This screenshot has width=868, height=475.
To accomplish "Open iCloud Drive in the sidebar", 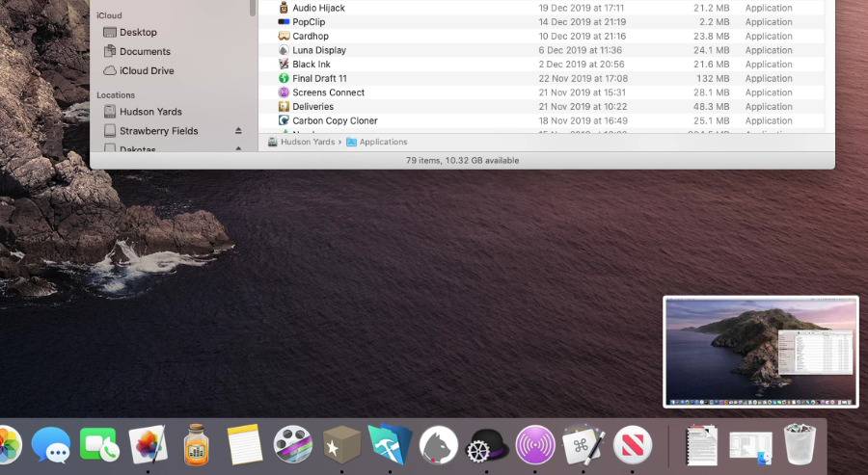I will point(147,71).
